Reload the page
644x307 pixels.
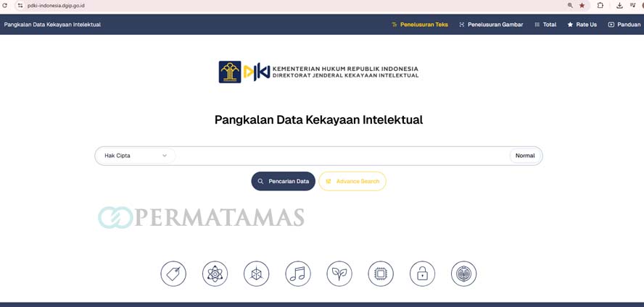(6, 5)
